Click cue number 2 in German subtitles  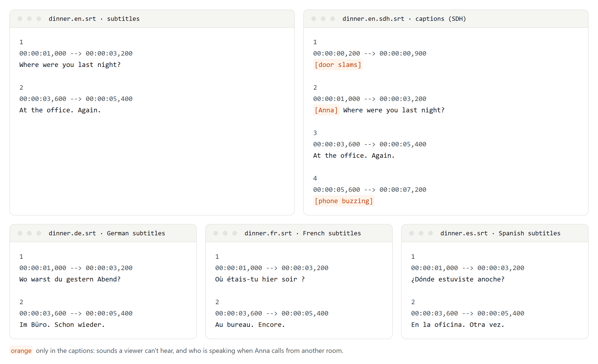tap(21, 302)
